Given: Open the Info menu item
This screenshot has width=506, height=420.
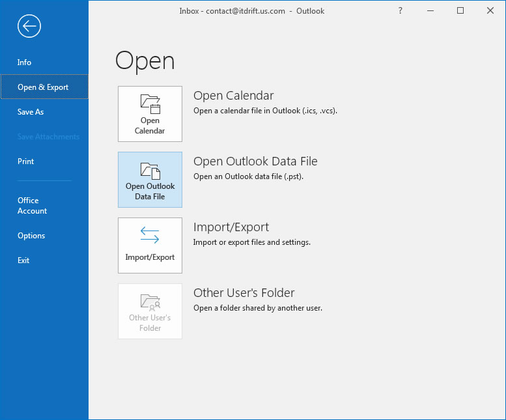Looking at the screenshot, I should (44, 63).
